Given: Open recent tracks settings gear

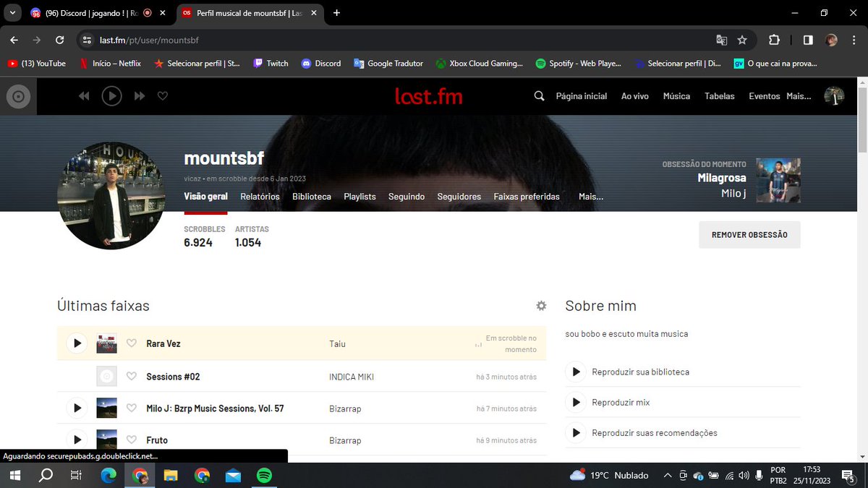Looking at the screenshot, I should pos(541,306).
